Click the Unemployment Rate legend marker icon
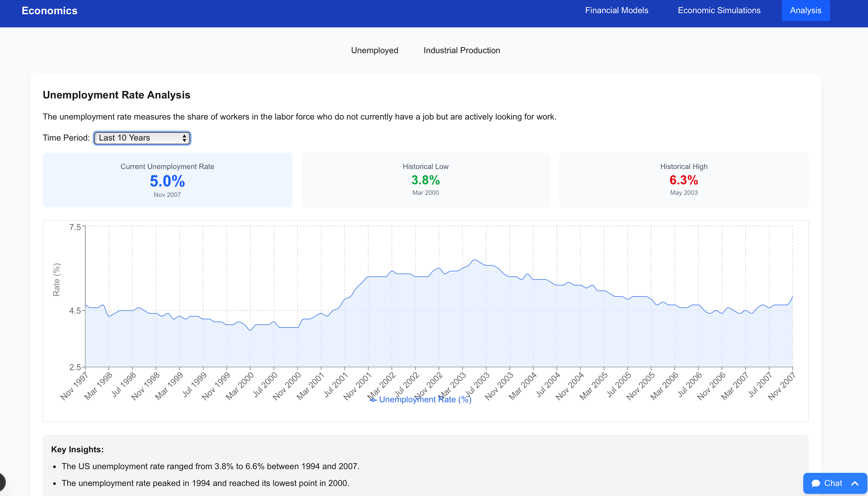This screenshot has width=868, height=496. [373, 400]
